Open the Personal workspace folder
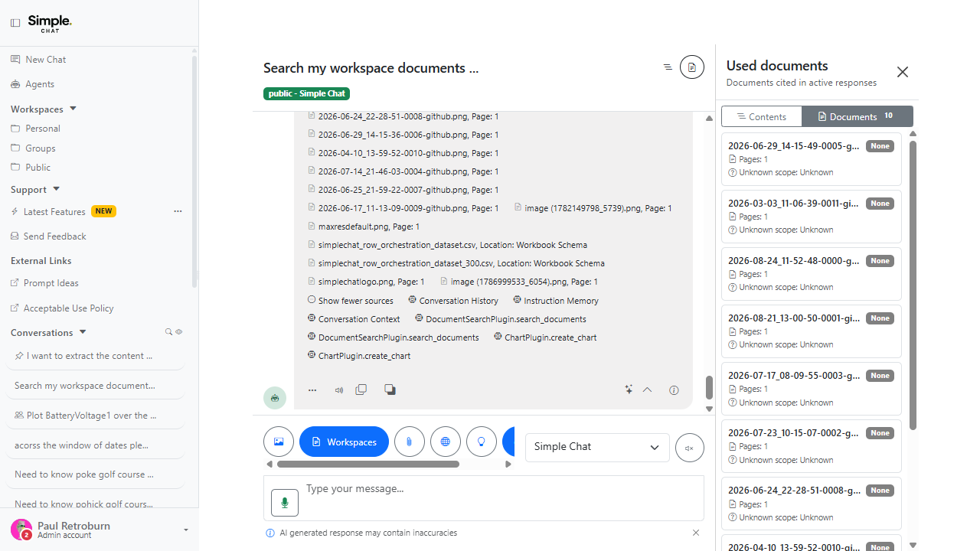 click(35, 129)
